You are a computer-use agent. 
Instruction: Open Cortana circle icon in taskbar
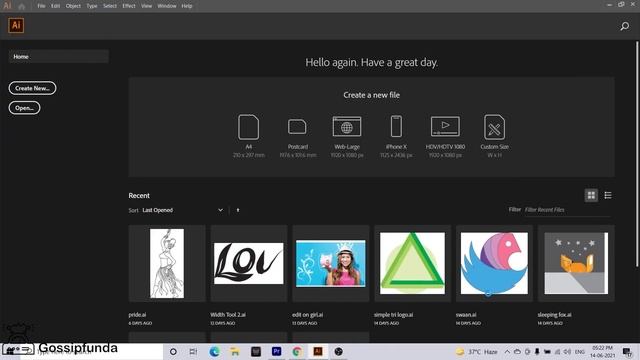(173, 351)
